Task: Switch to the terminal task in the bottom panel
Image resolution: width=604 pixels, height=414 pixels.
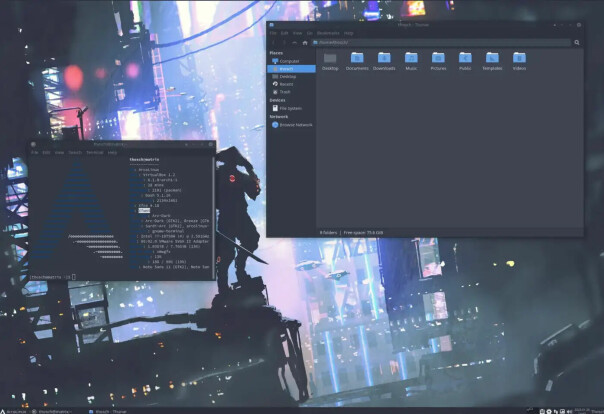Action: tap(52, 411)
